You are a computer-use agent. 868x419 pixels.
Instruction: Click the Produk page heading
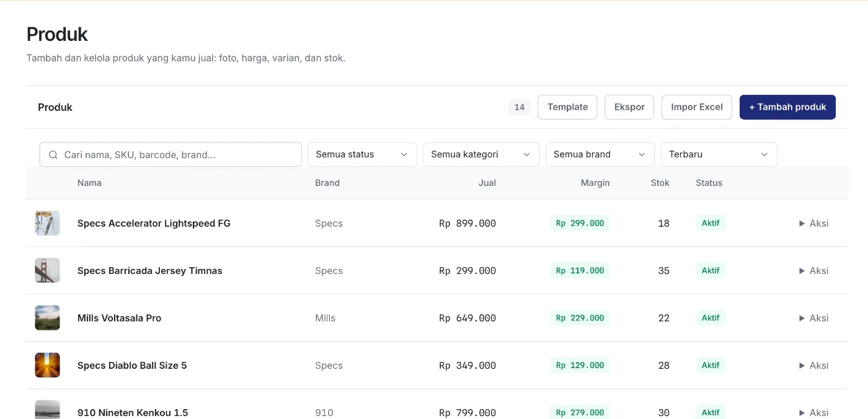click(x=57, y=34)
